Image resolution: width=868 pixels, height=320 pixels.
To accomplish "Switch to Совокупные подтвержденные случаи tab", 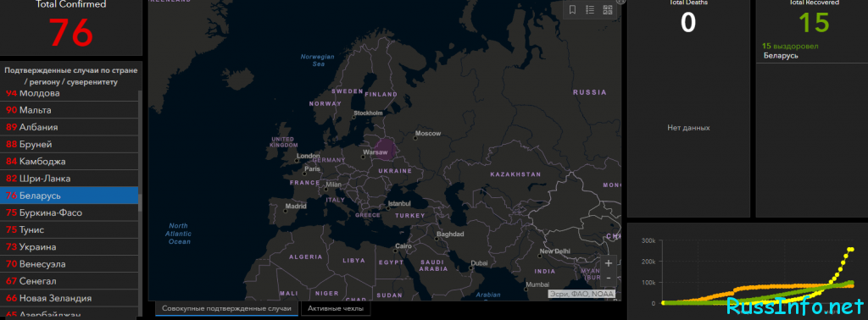I will [x=226, y=308].
